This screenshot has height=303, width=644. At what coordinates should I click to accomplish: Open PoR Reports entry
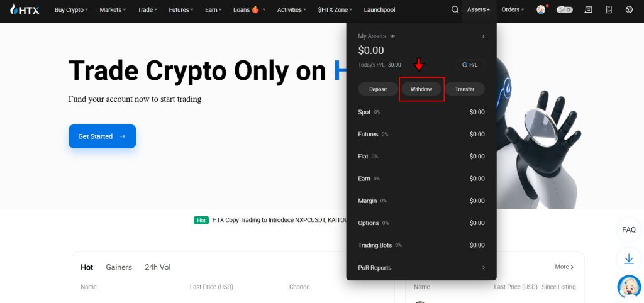click(421, 268)
